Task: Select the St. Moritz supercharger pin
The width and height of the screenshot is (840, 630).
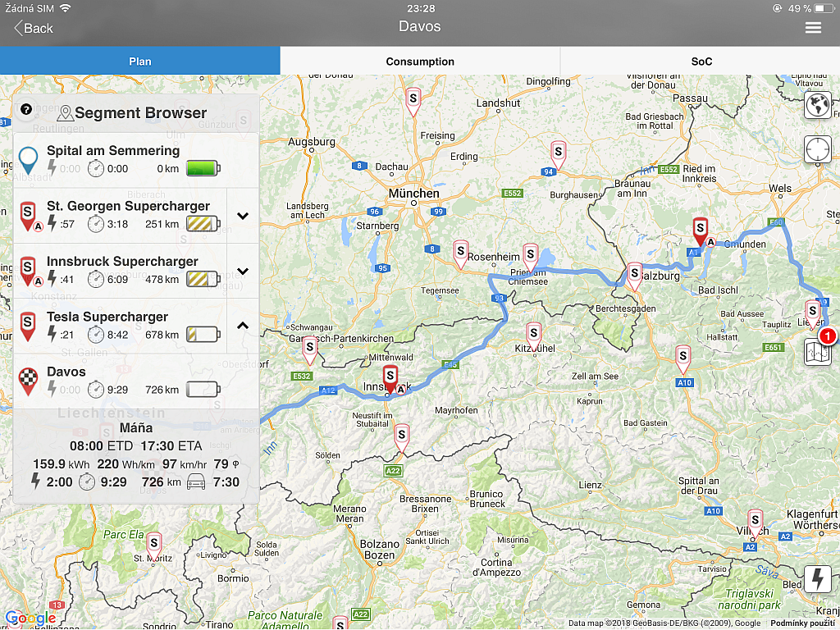Action: point(153,544)
